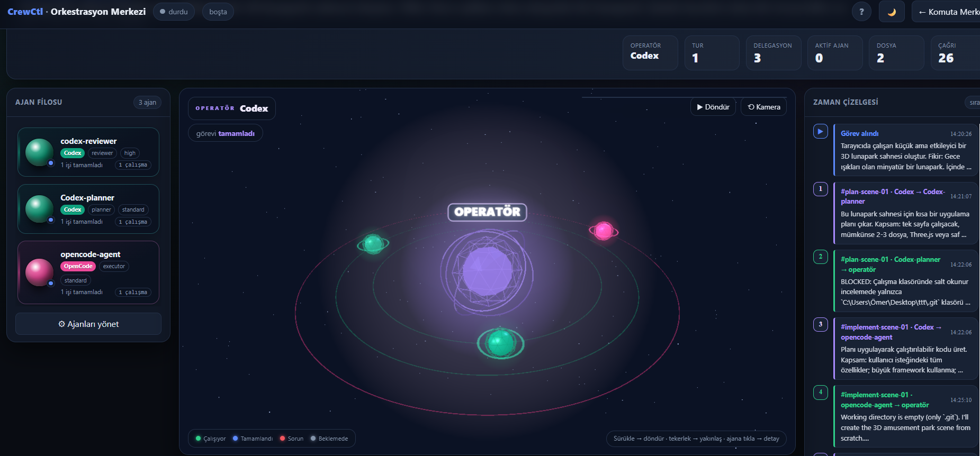Open 'Ajanları yönet' agent management
Screen dimensions: 980x456
tap(88, 324)
